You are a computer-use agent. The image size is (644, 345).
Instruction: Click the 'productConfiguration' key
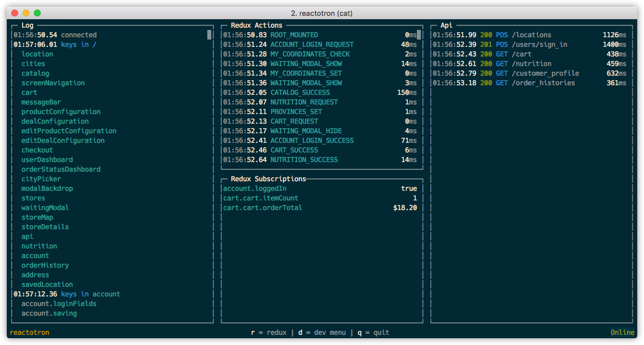click(61, 112)
